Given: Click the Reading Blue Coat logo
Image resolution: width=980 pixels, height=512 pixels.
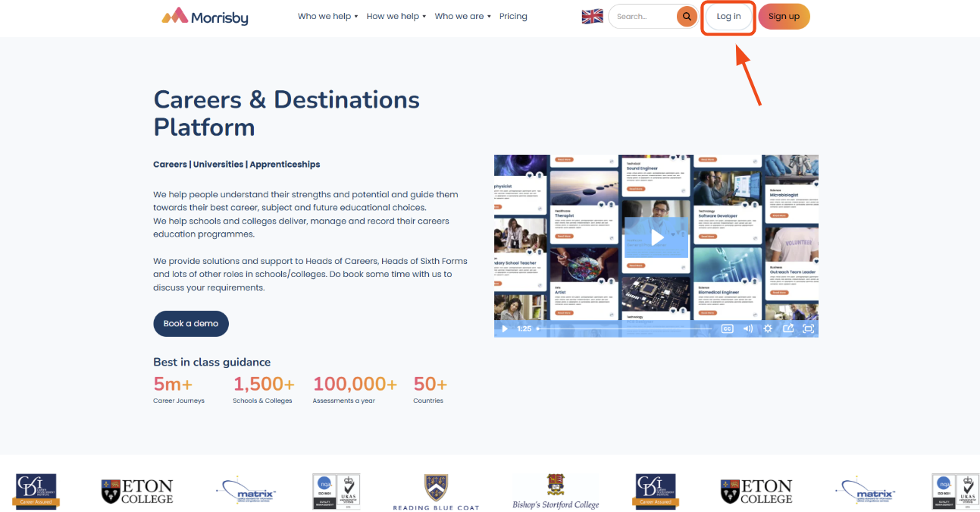Looking at the screenshot, I should pyautogui.click(x=436, y=492).
